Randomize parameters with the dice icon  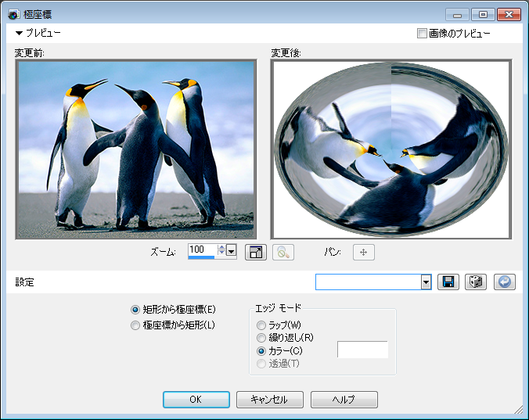click(476, 282)
